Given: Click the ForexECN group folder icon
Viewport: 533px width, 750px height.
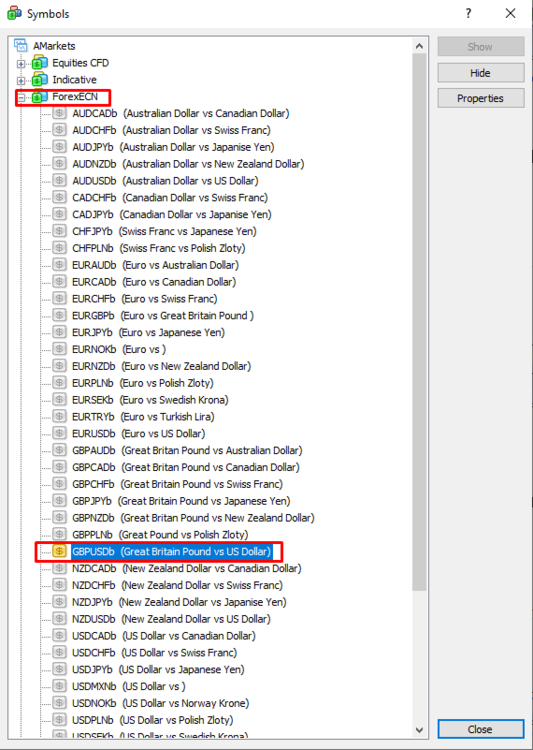Looking at the screenshot, I should point(40,97).
